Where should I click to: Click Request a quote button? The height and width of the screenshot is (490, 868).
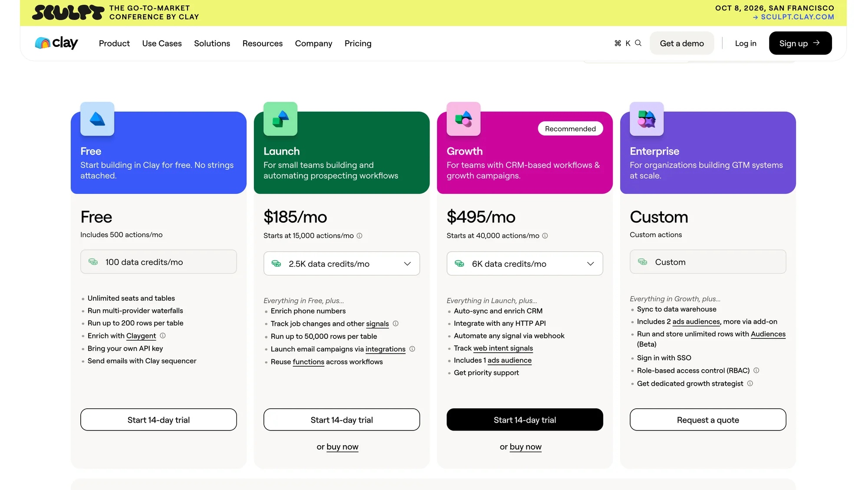pyautogui.click(x=708, y=420)
